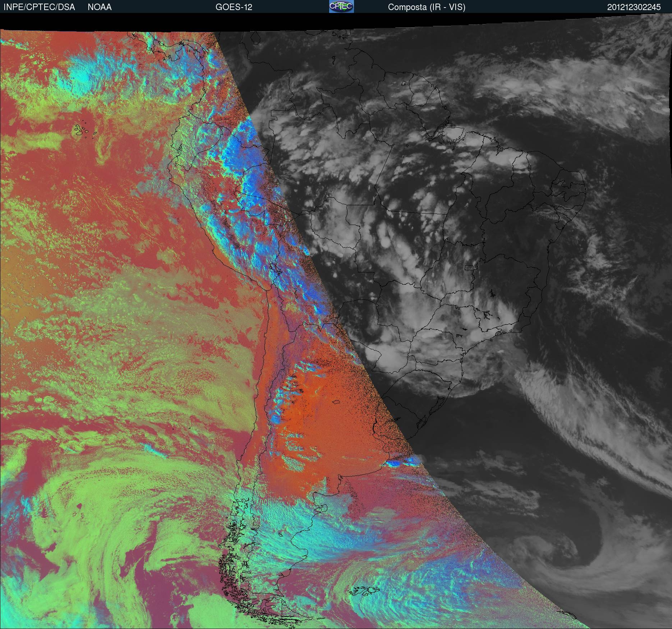Click the Composta (IR - VIS) title
Viewport: 672px width, 629px height.
tap(427, 7)
